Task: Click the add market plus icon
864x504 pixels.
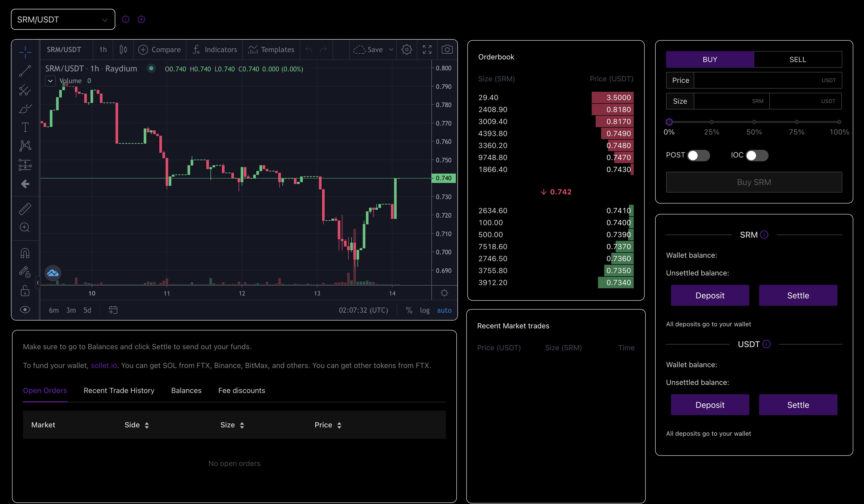Action: (x=141, y=20)
